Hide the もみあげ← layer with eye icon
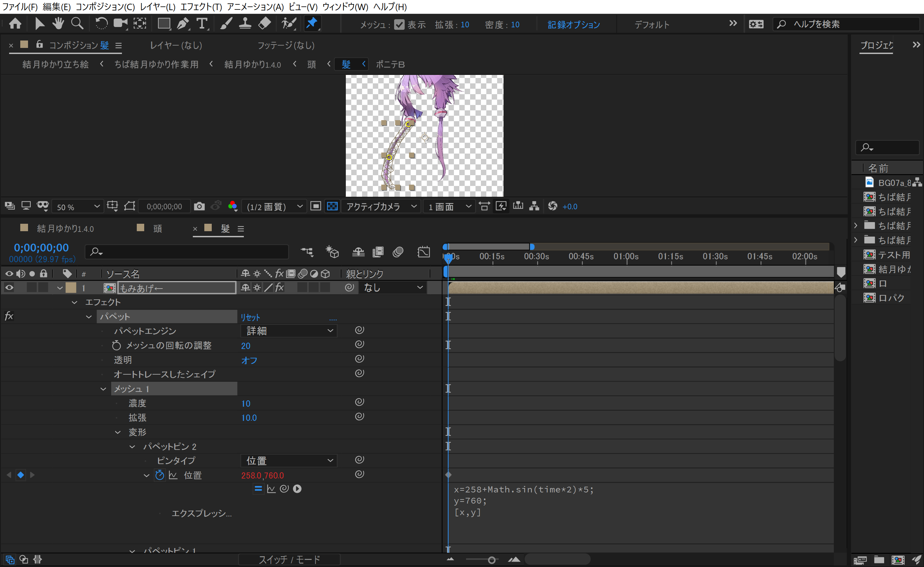This screenshot has height=567, width=924. coord(9,288)
